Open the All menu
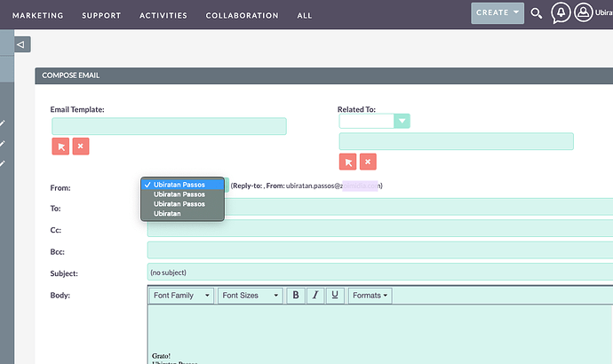 coord(305,16)
